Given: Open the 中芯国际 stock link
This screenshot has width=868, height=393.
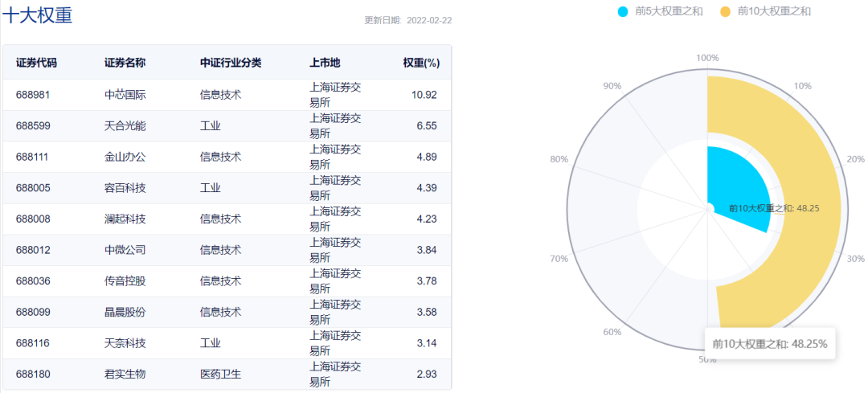Looking at the screenshot, I should 125,95.
